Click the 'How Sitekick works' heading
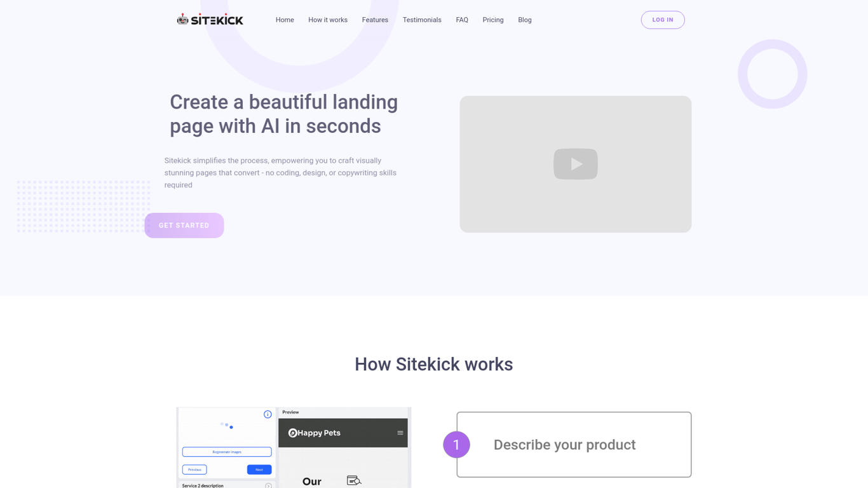868x488 pixels. tap(434, 364)
